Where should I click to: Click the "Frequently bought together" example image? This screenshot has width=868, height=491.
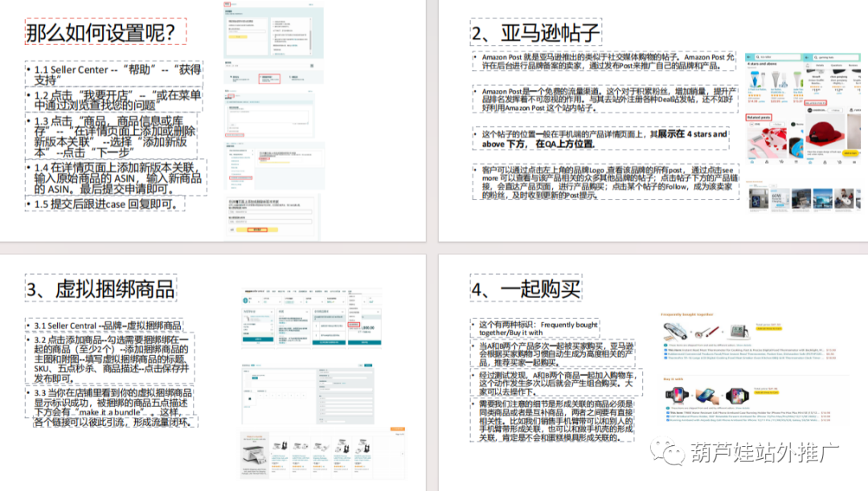[749, 337]
